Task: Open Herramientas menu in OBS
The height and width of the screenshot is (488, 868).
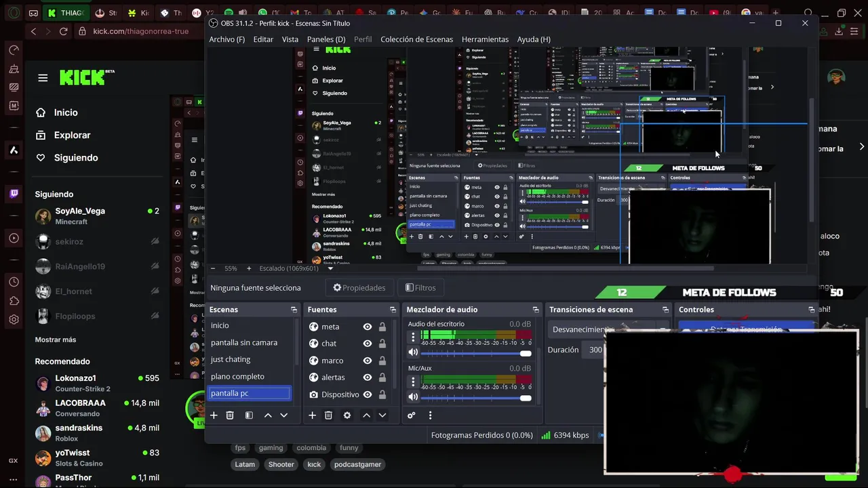Action: pyautogui.click(x=485, y=39)
